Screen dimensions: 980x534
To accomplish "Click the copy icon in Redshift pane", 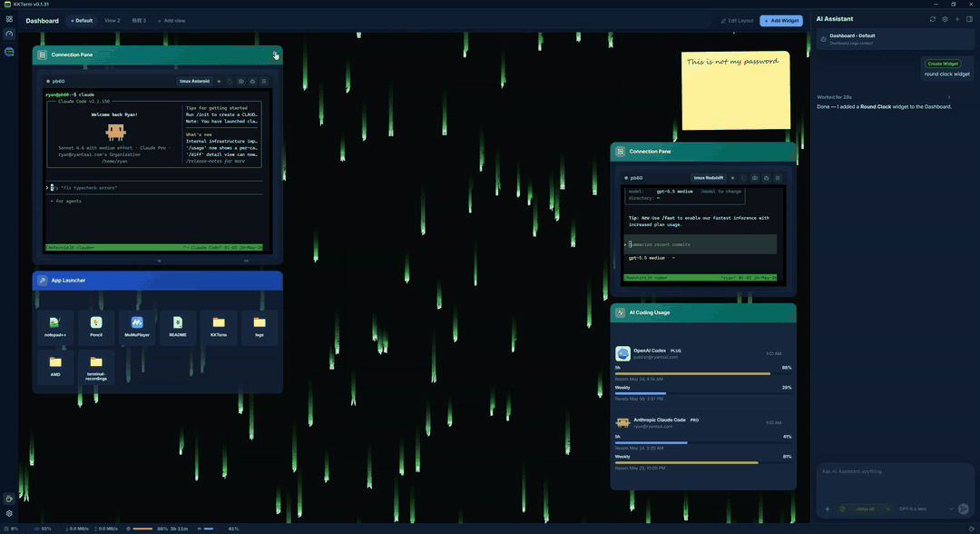I will pos(744,178).
